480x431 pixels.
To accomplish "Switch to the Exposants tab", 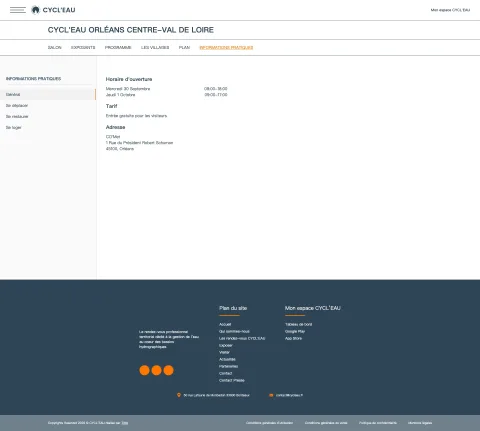I will click(83, 48).
